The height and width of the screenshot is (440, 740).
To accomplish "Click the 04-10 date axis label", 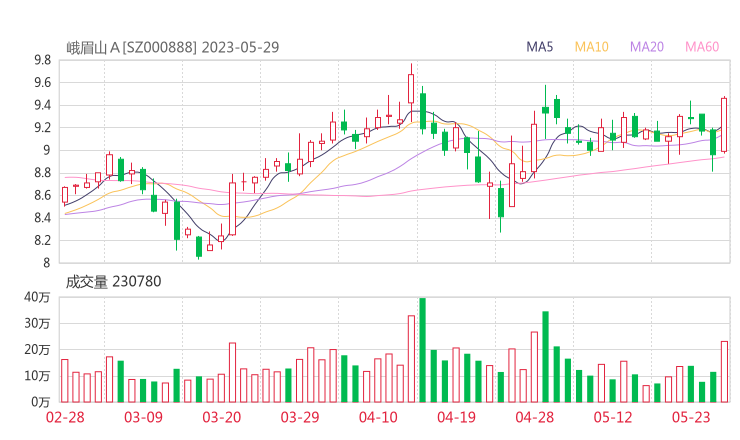I will pyautogui.click(x=378, y=417).
